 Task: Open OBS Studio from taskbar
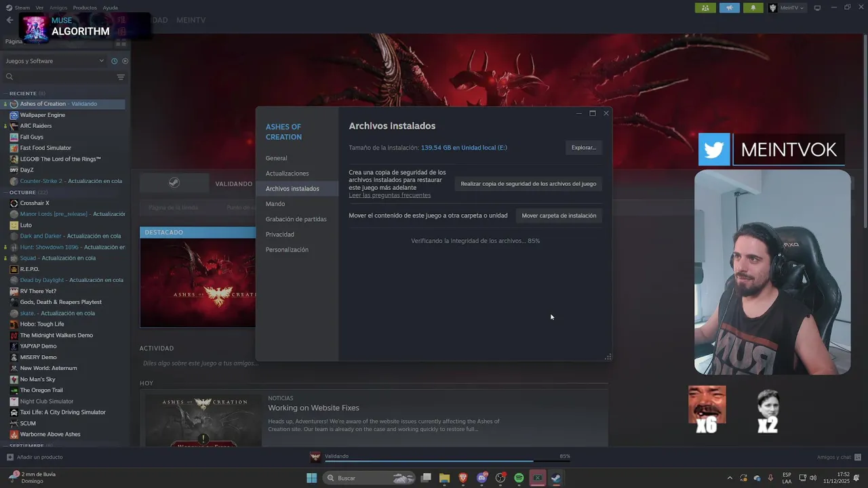point(500,478)
